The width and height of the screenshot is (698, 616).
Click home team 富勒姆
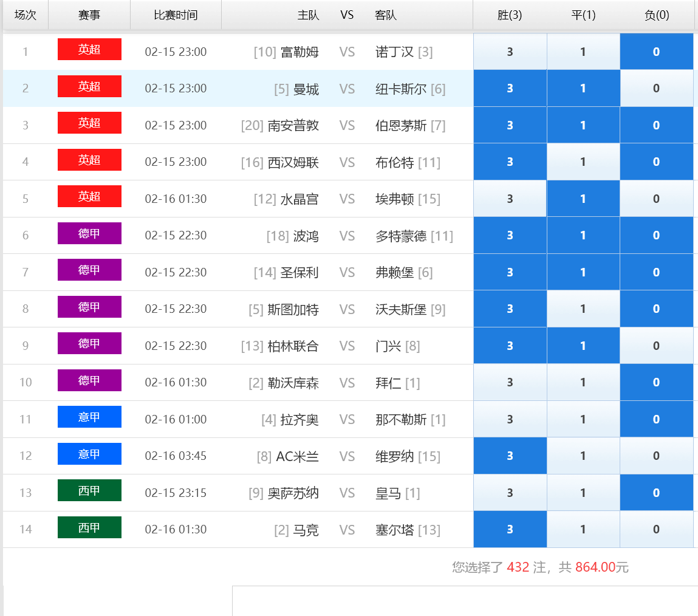pos(299,52)
